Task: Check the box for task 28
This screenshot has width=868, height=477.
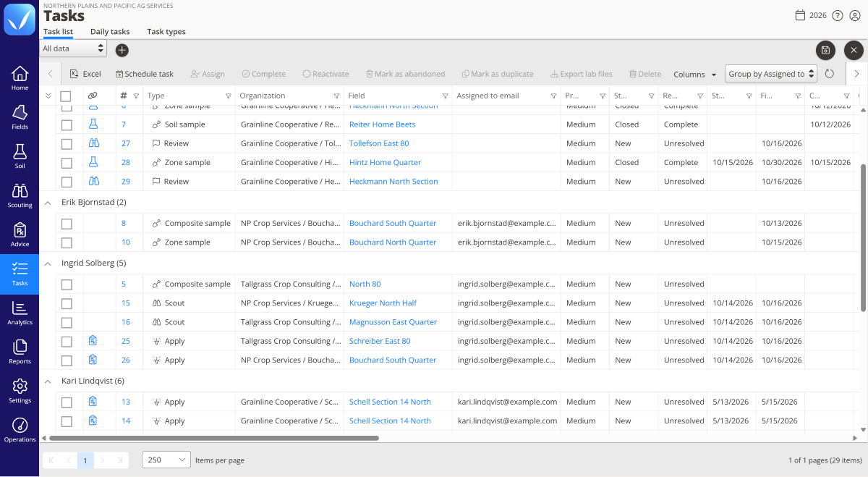Action: pyautogui.click(x=67, y=162)
